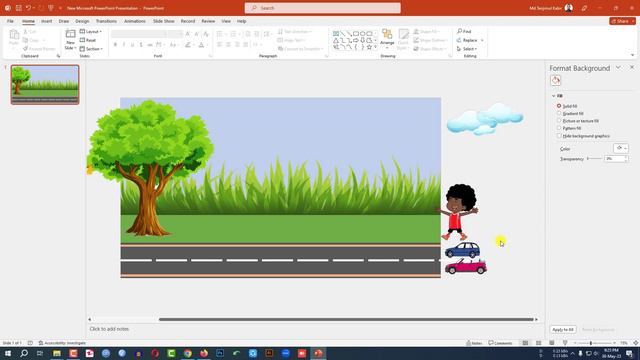This screenshot has width=640, height=360.
Task: Click the pink convertible car image
Action: coord(466,267)
